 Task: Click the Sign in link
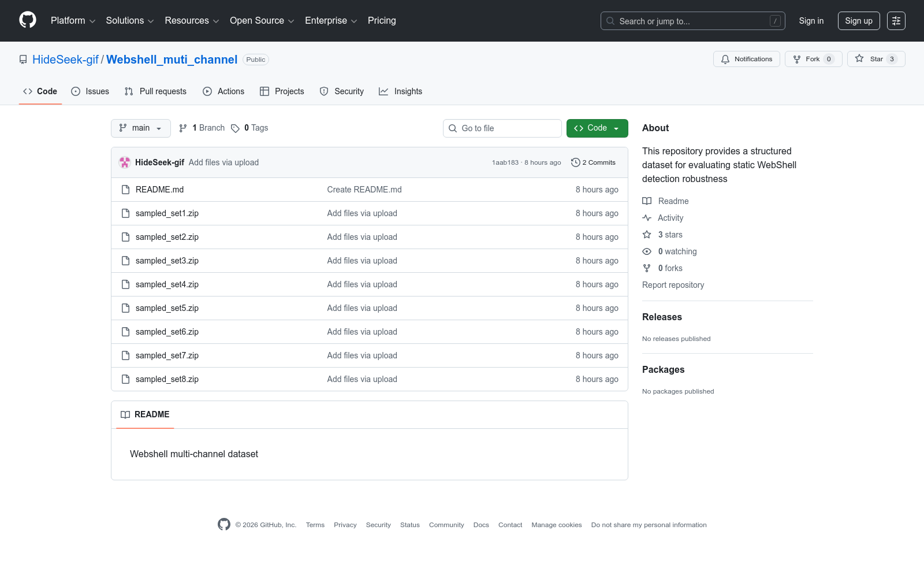coord(811,21)
